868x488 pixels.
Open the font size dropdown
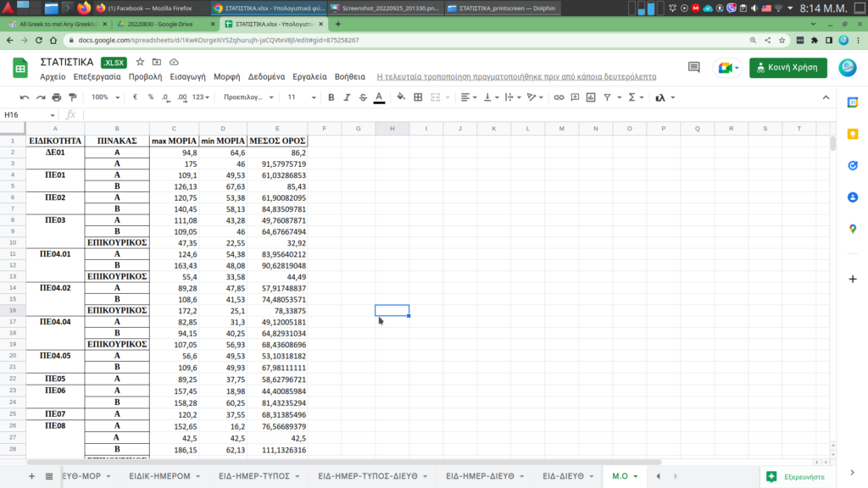[302, 97]
